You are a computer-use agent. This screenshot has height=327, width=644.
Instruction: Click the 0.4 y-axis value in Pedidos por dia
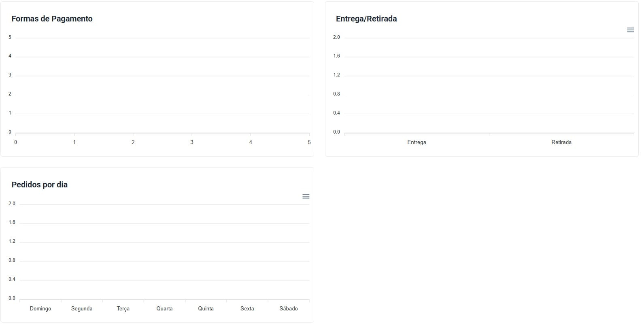tap(12, 279)
